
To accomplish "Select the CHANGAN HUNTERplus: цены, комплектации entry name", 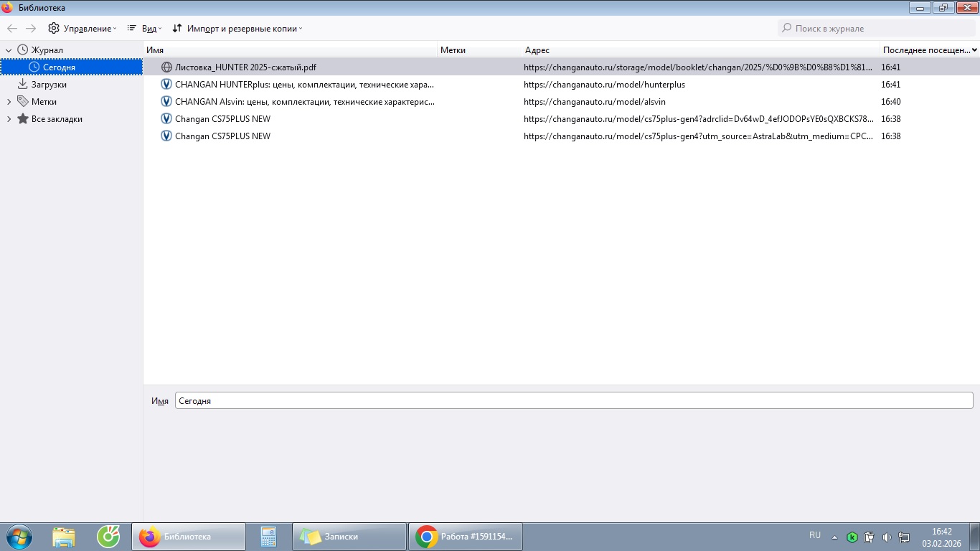I will click(x=305, y=85).
